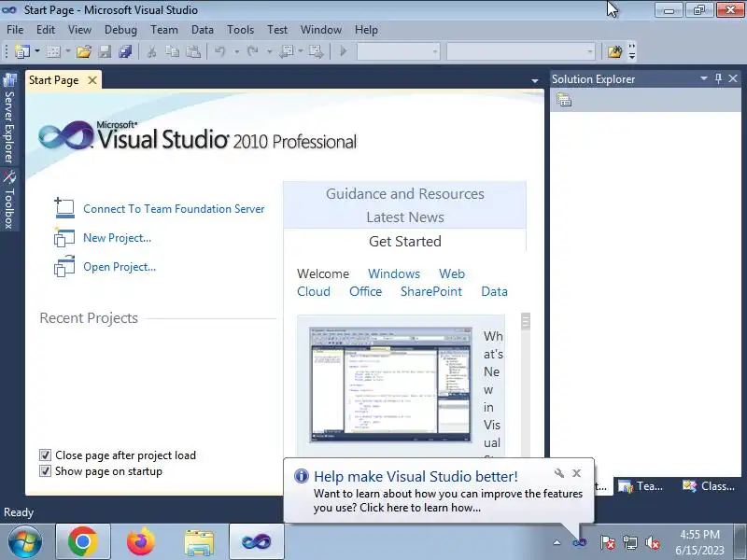Click the Start Debugging play icon
Screen dimensions: 747x560
343,51
